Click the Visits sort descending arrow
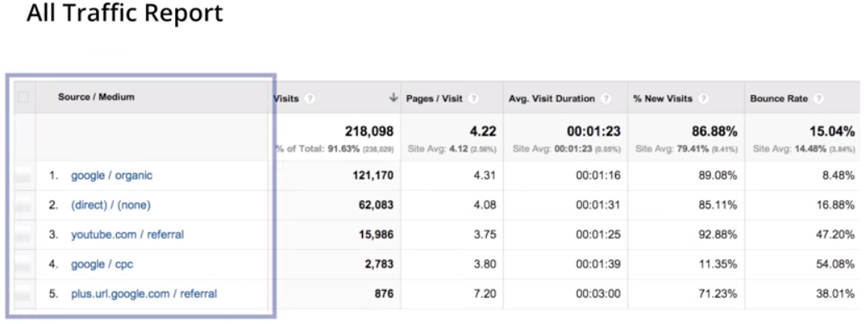The height and width of the screenshot is (324, 868). (x=394, y=97)
